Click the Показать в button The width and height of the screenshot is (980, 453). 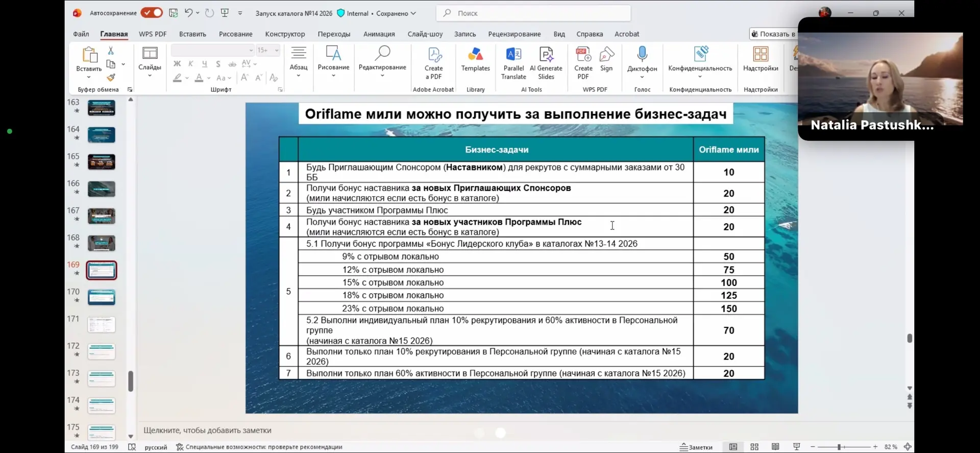[x=773, y=34]
